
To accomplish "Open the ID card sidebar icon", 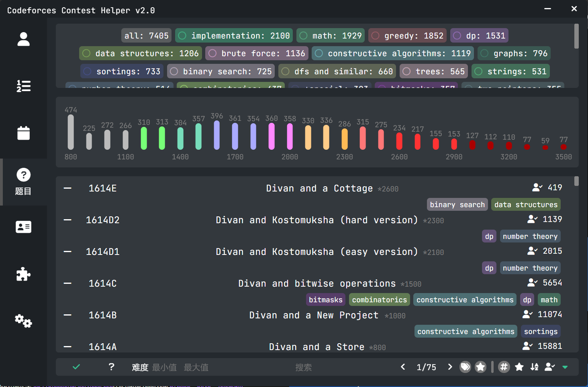I will (x=23, y=227).
